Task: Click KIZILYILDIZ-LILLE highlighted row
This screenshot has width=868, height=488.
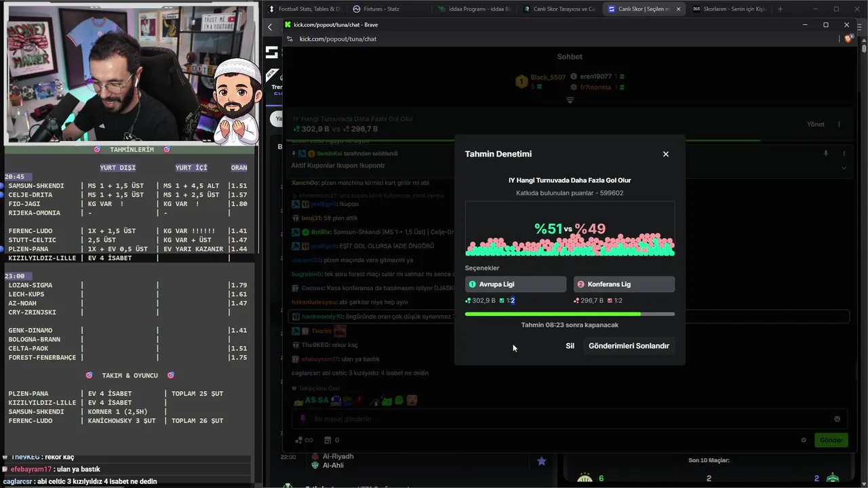Action: [x=127, y=258]
